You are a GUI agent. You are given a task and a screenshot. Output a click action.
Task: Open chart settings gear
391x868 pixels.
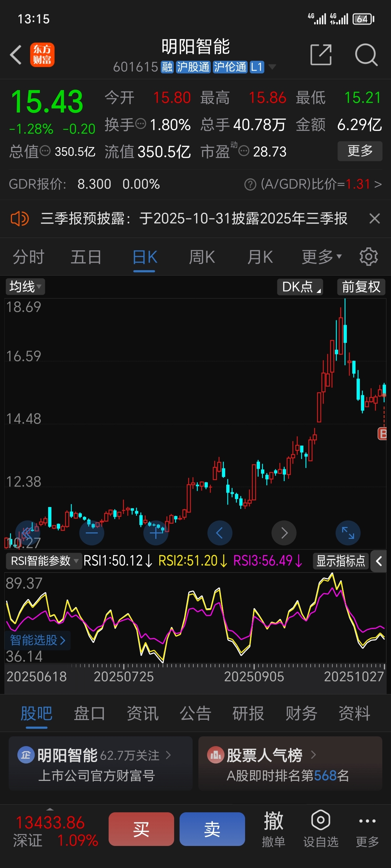click(x=369, y=257)
